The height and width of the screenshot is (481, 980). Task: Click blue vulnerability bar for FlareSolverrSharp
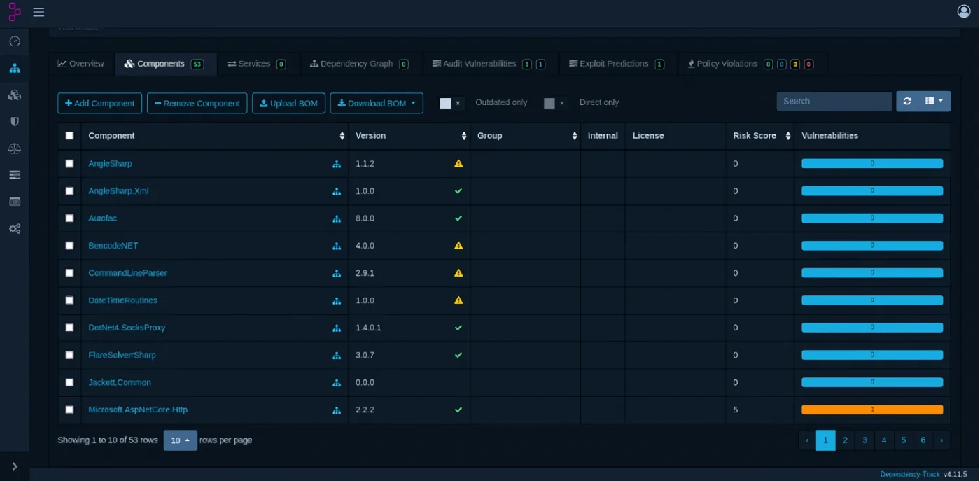pos(872,355)
